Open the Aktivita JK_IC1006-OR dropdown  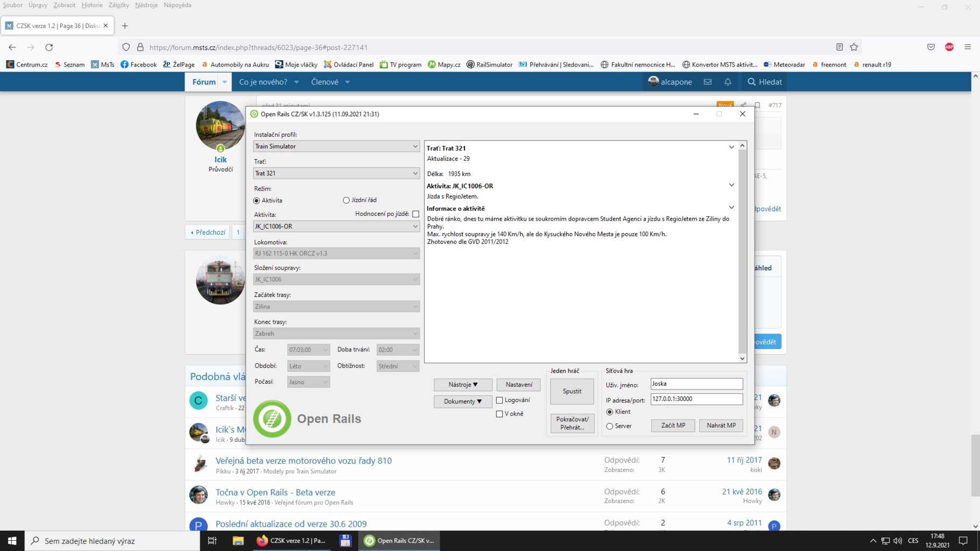pyautogui.click(x=336, y=227)
